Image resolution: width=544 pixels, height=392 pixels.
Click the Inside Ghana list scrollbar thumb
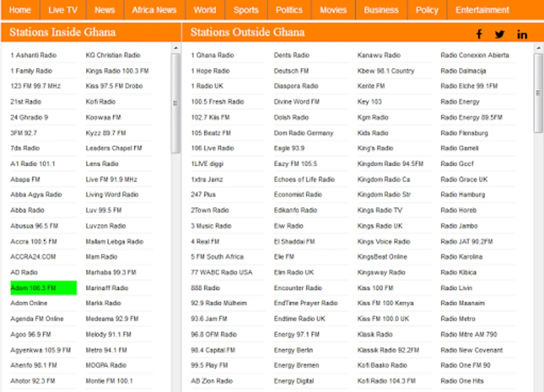(x=176, y=103)
